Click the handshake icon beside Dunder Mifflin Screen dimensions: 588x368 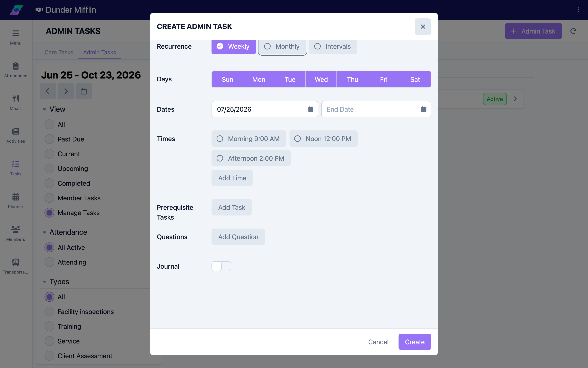39,10
